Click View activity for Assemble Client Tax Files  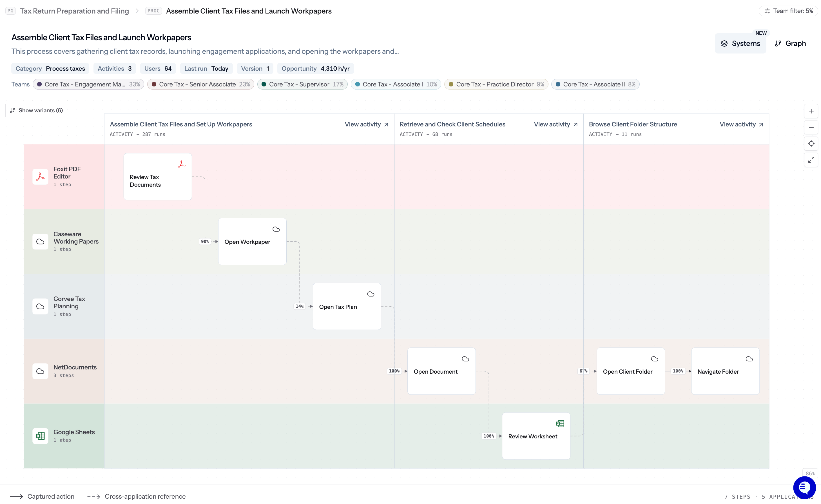366,124
